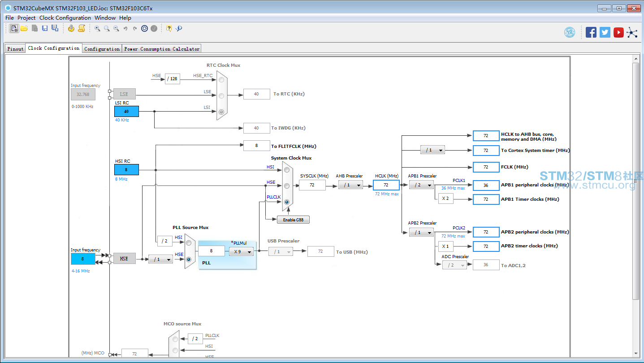The width and height of the screenshot is (644, 363).
Task: Open the APB2 Prescaler dropdown
Action: tap(421, 232)
